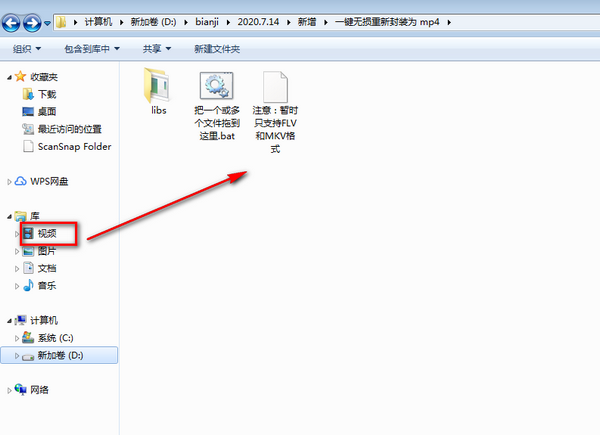Click the 音乐 music note icon
This screenshot has height=435, width=600.
click(28, 285)
